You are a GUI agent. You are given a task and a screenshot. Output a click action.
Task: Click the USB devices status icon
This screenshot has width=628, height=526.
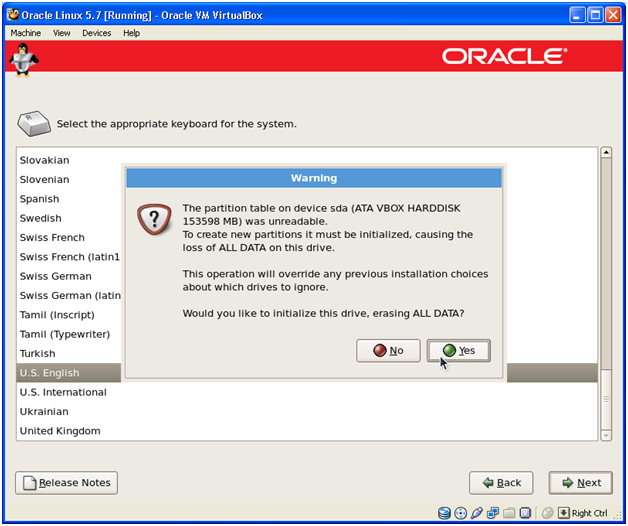pyautogui.click(x=477, y=513)
